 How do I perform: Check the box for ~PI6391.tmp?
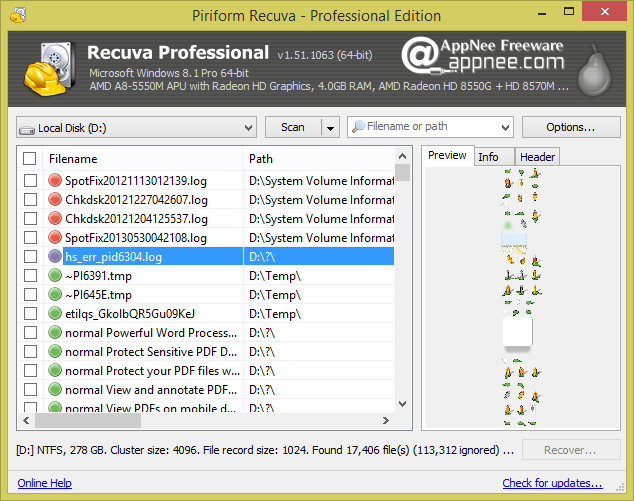pyautogui.click(x=30, y=275)
